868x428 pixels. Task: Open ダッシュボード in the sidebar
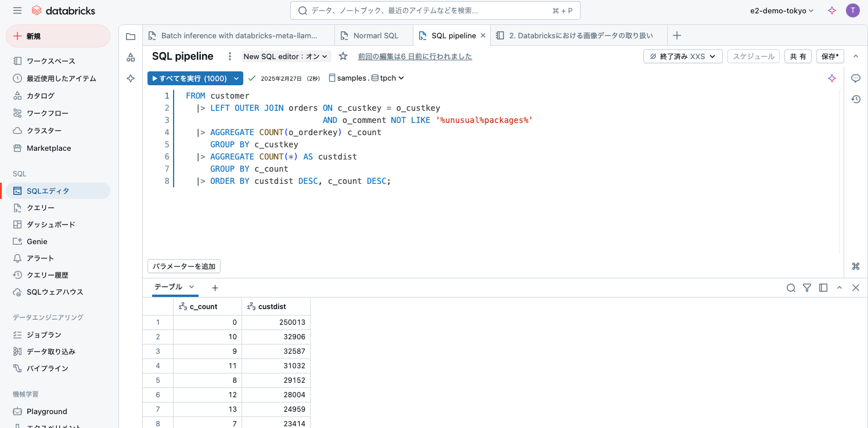click(x=58, y=224)
